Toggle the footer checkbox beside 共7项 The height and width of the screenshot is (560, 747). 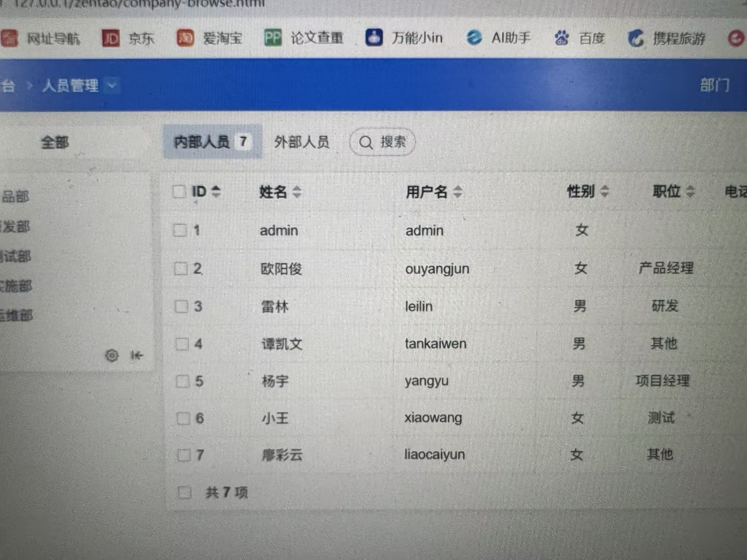click(x=184, y=492)
